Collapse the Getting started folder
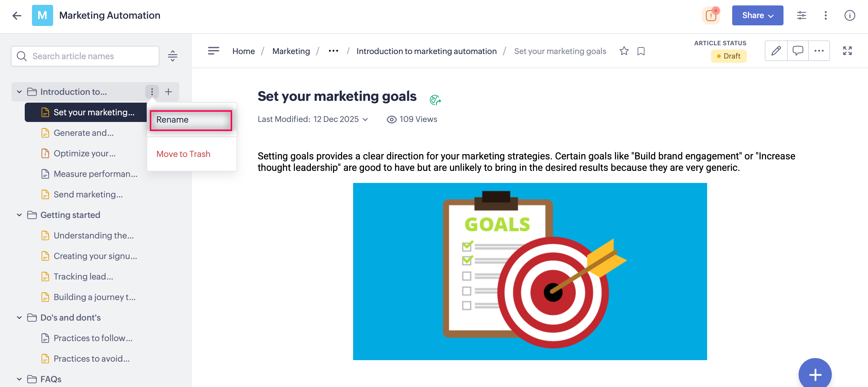The image size is (868, 387). click(x=19, y=215)
